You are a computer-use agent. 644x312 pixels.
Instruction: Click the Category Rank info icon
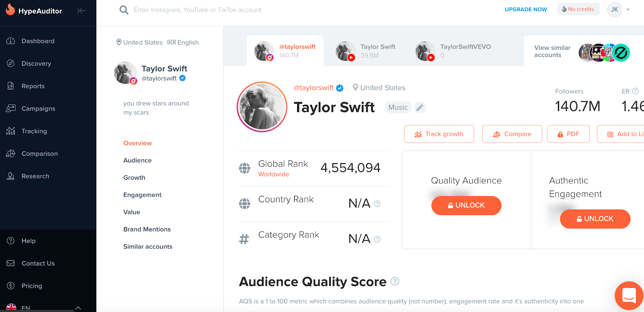(x=377, y=239)
